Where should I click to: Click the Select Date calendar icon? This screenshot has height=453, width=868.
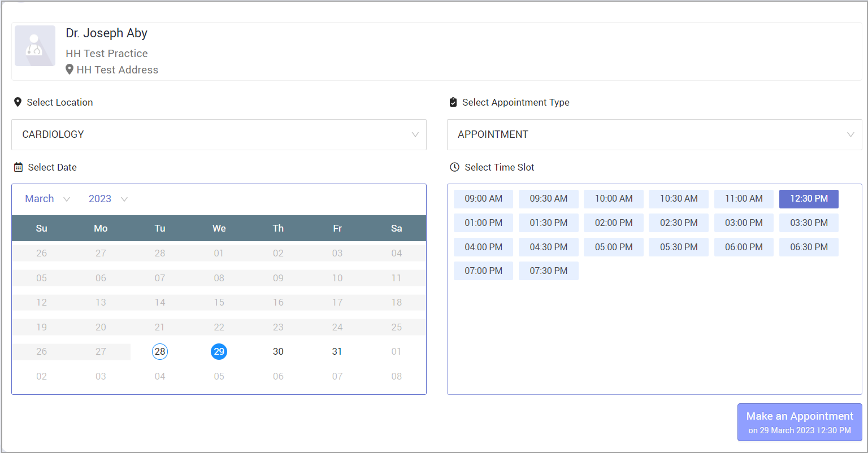point(18,167)
